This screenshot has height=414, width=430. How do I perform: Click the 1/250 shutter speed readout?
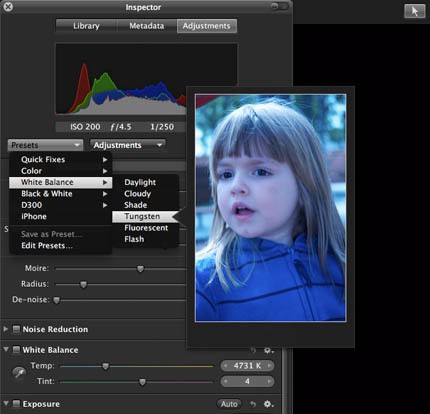pyautogui.click(x=162, y=127)
